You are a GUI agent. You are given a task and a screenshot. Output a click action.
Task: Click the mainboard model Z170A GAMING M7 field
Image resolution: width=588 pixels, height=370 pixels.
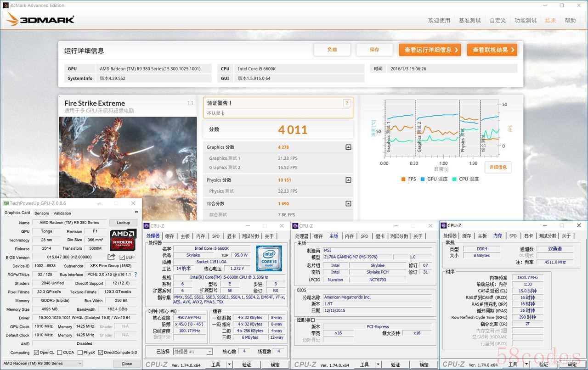coord(358,257)
